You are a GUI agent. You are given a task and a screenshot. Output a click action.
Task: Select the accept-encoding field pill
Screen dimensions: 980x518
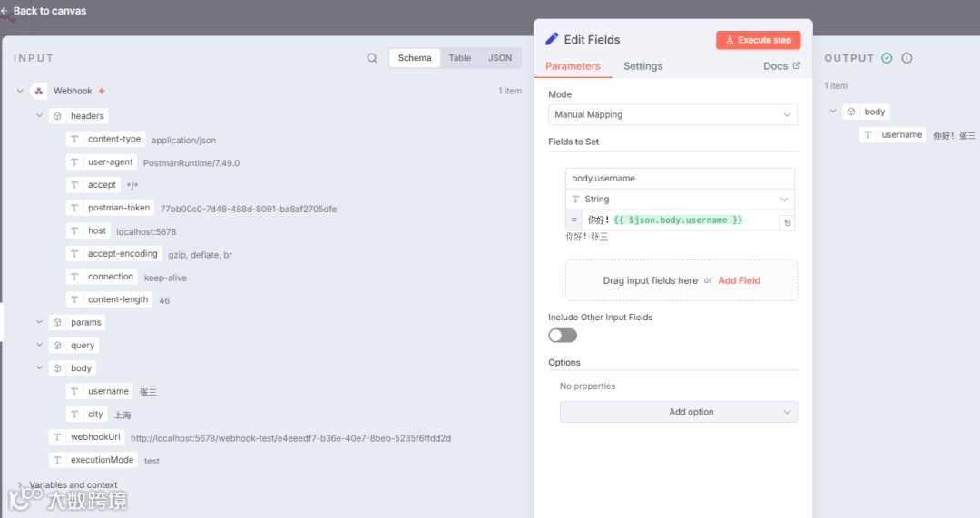click(x=113, y=254)
